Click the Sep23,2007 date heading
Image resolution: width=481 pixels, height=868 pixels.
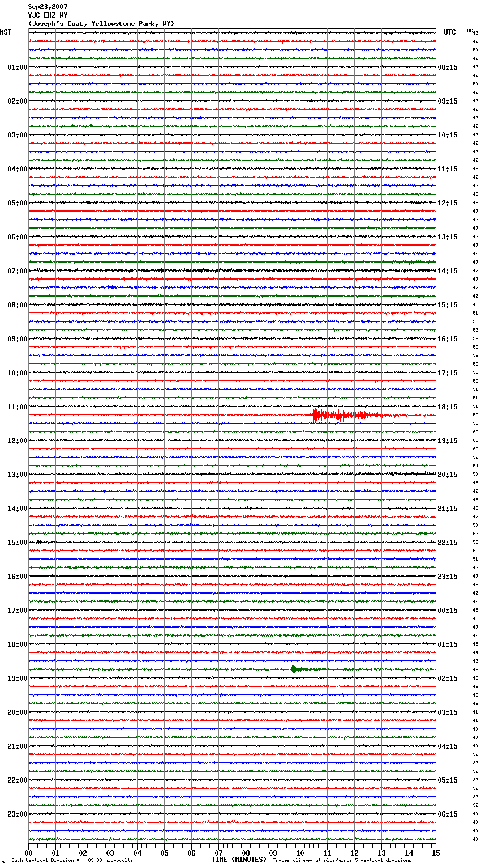48,7
